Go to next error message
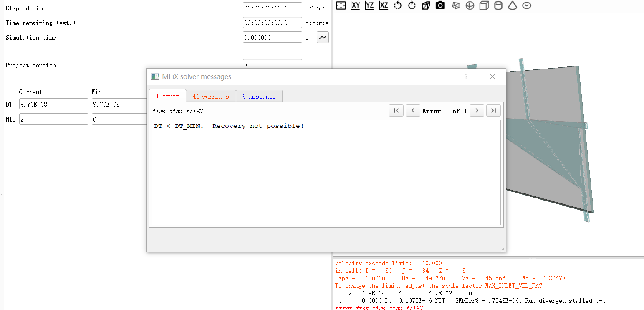Screen dimensions: 644x310 click(477, 111)
